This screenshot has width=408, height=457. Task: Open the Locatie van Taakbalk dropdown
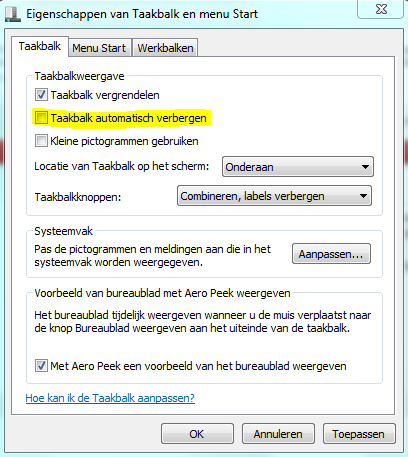(x=298, y=167)
